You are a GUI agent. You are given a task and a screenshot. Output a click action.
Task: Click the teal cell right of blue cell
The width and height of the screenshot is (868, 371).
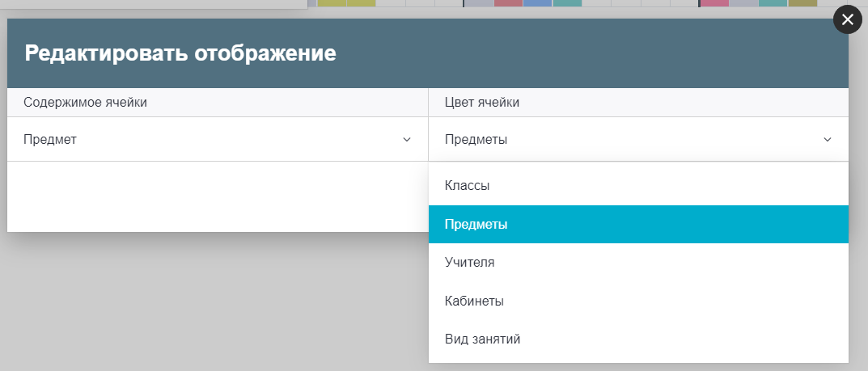pos(567,3)
